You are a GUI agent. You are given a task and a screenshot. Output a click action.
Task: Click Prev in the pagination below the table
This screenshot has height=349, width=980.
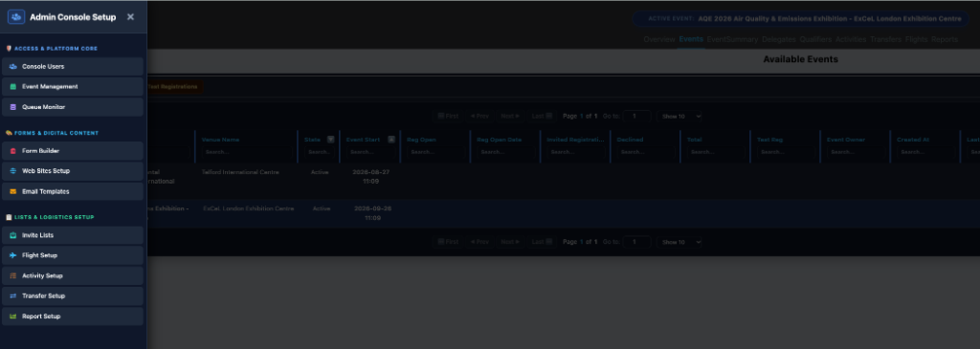[x=479, y=242]
